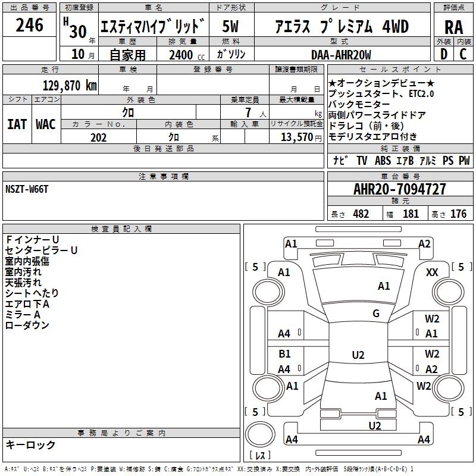
Task: Click the ABS equipment label
Action: (383, 161)
